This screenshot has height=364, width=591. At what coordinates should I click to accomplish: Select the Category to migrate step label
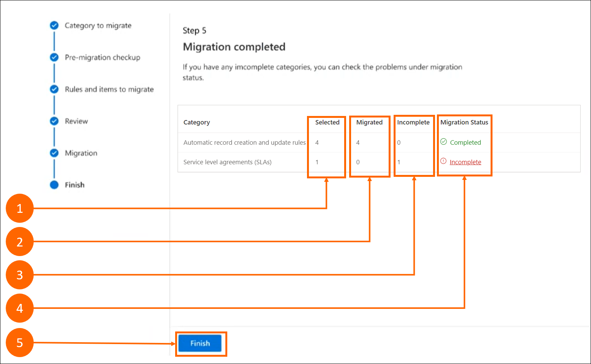[x=98, y=26]
